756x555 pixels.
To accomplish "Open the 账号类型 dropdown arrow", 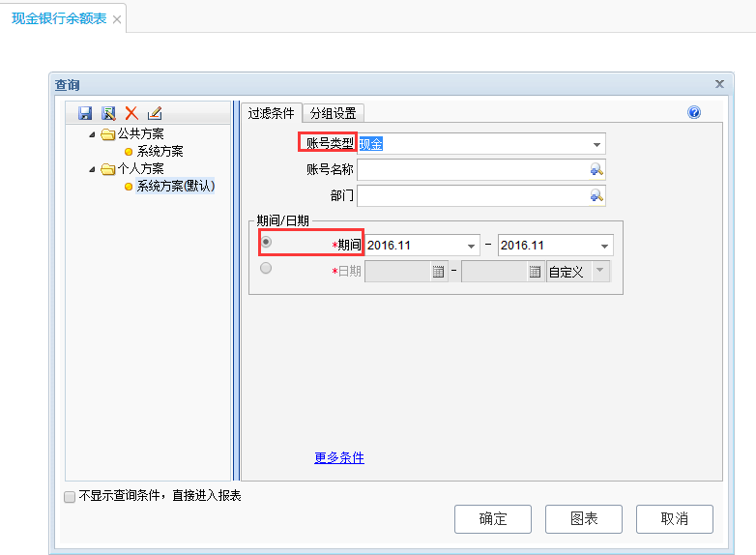I will (596, 145).
